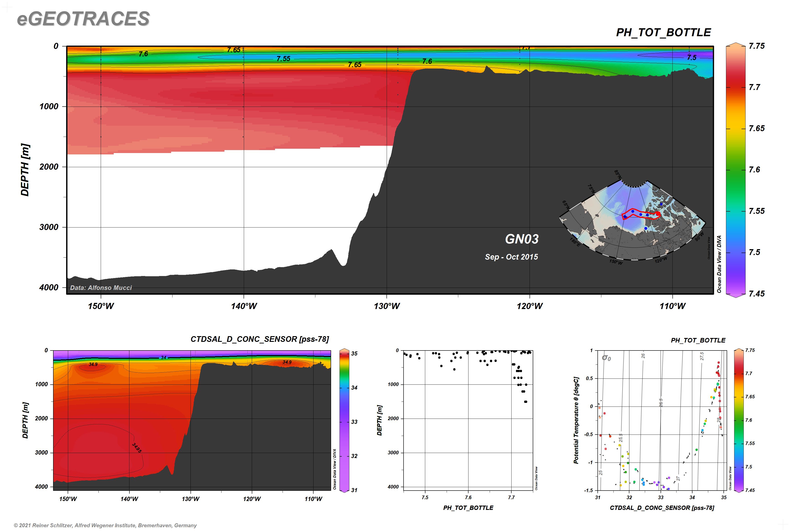Viewport: 790px width, 532px height.
Task: Click the large red station marker on map
Action: [658, 214]
